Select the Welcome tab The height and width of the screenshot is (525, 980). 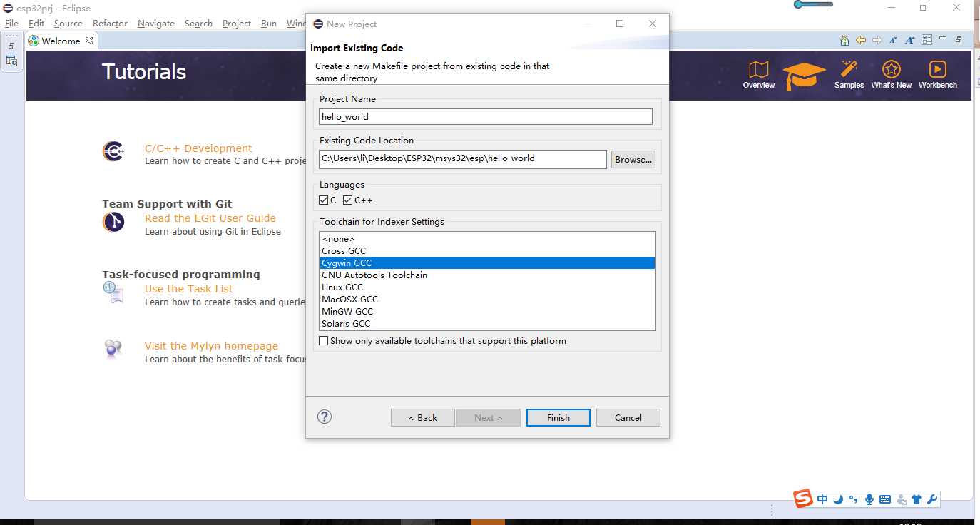tap(61, 41)
